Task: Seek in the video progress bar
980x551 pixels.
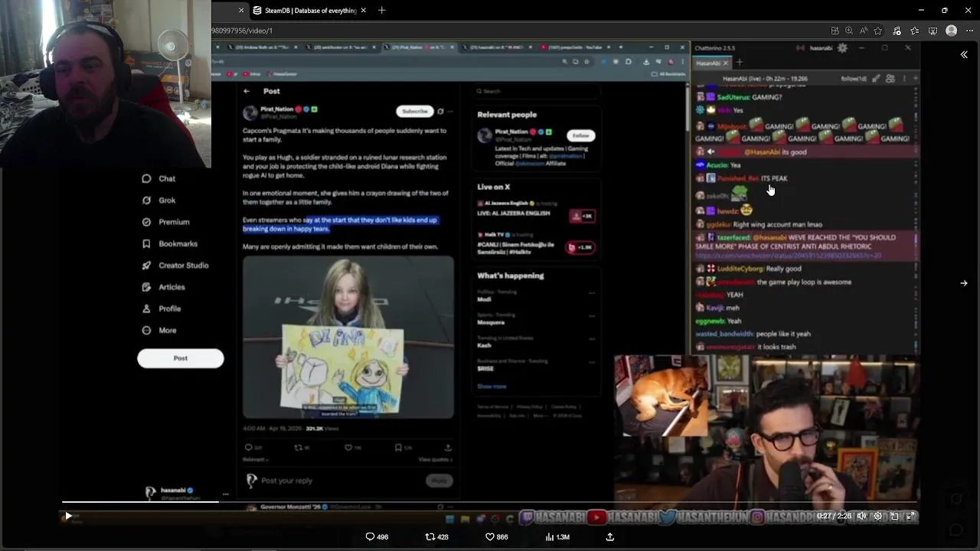Action: click(490, 503)
